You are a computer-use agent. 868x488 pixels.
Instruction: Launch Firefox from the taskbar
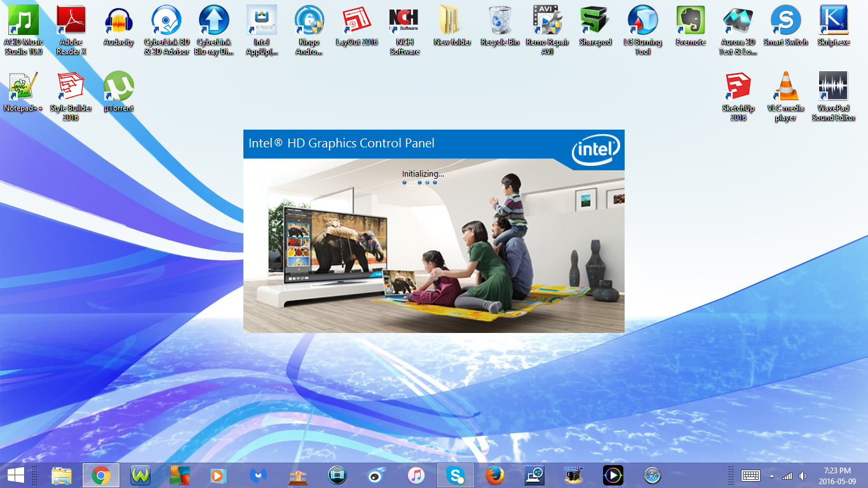[x=495, y=475]
